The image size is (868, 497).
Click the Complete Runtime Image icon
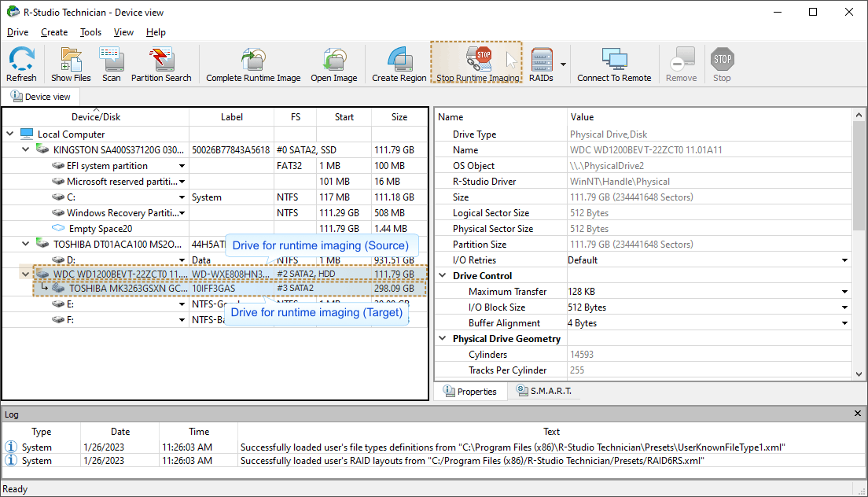pyautogui.click(x=253, y=59)
